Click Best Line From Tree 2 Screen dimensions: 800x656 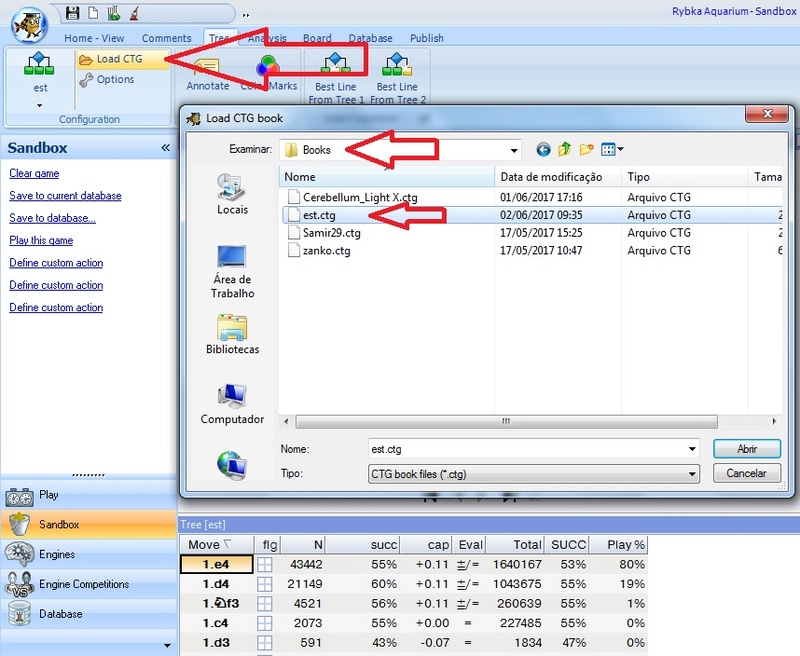click(x=397, y=77)
